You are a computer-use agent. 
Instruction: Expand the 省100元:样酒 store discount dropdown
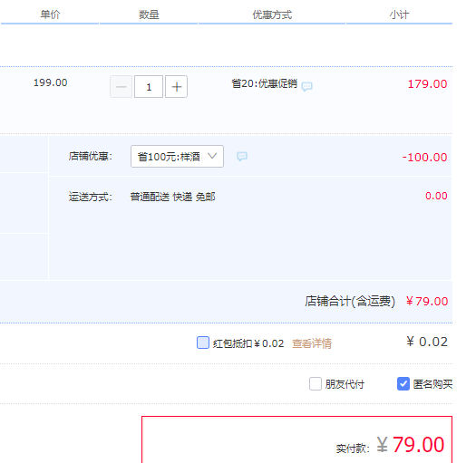pyautogui.click(x=178, y=156)
